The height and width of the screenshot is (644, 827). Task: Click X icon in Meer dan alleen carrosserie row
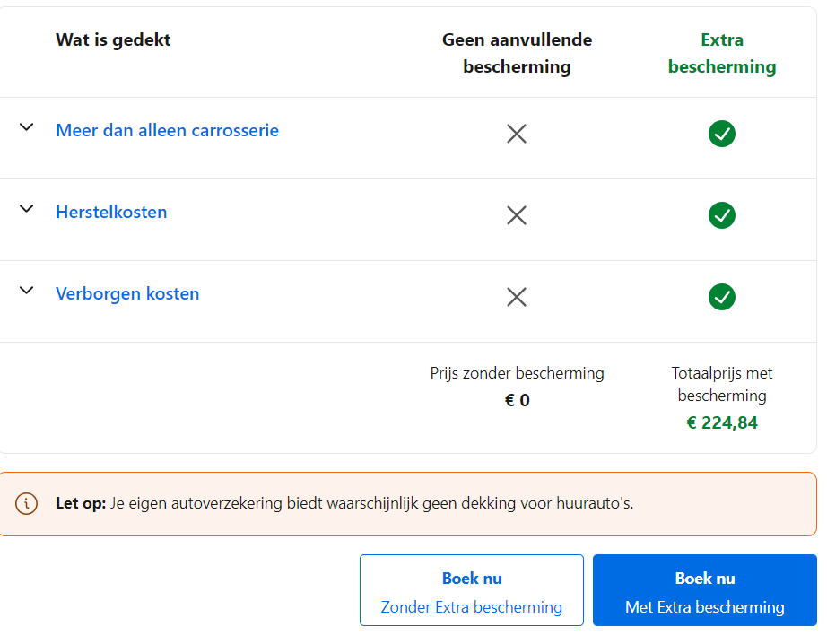(517, 134)
